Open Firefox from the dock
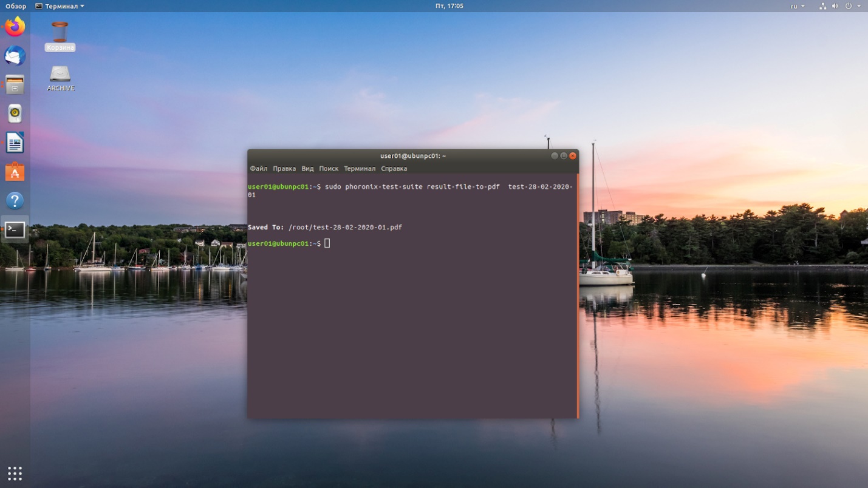Viewport: 868px width, 488px height. (15, 27)
